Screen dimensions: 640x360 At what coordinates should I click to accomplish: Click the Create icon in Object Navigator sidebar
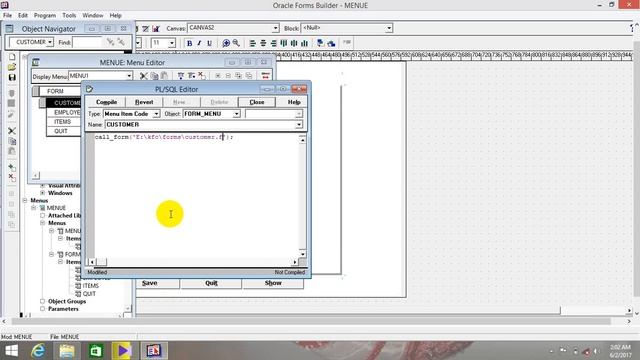point(12,168)
